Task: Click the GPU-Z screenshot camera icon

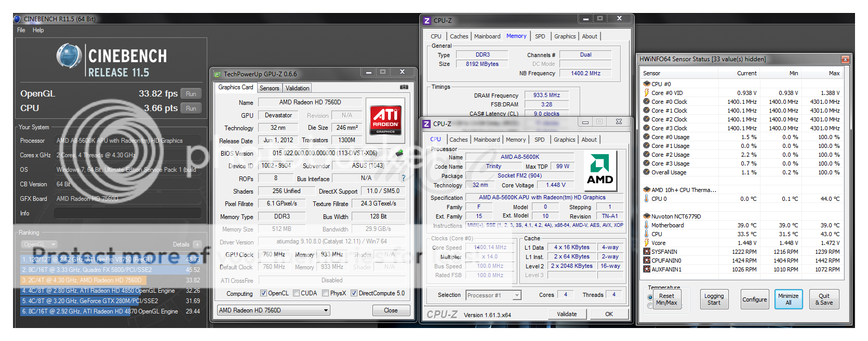Action: [x=404, y=87]
